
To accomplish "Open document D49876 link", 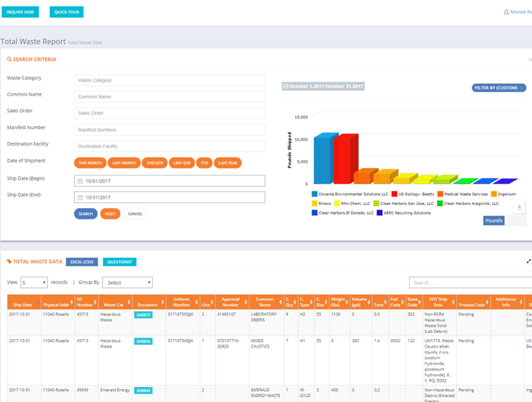I will tap(143, 342).
